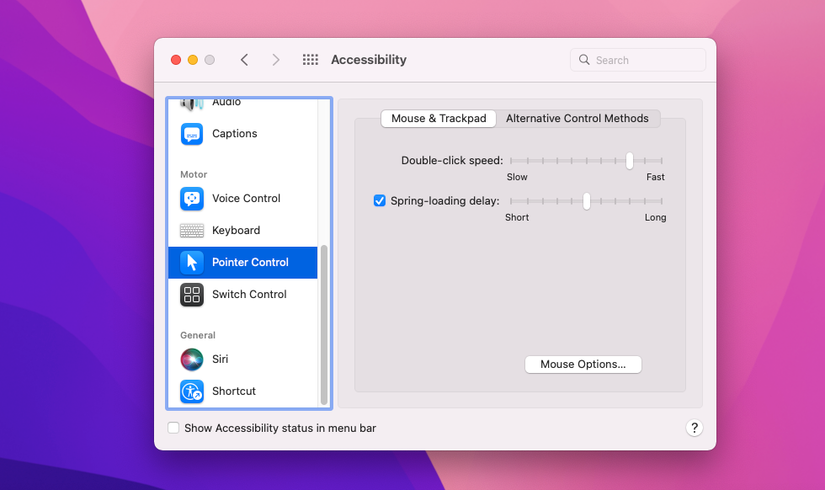
Task: Click the Captions speech bubble icon
Action: [x=192, y=134]
